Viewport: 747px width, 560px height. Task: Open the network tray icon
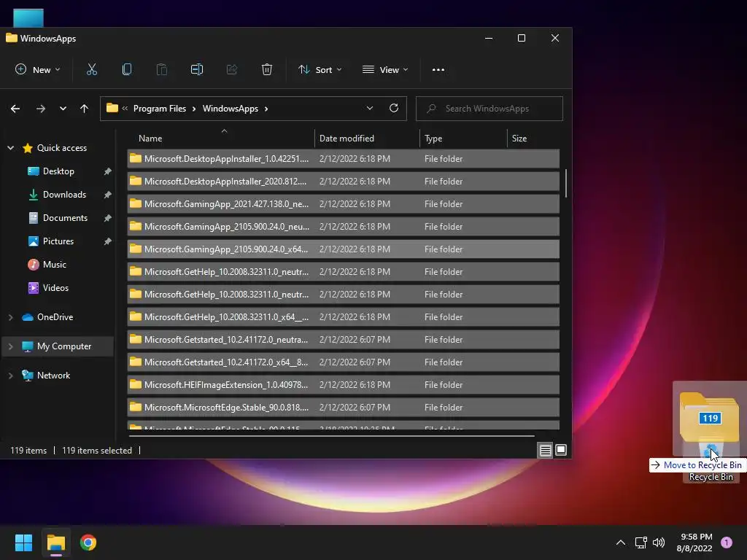click(640, 542)
